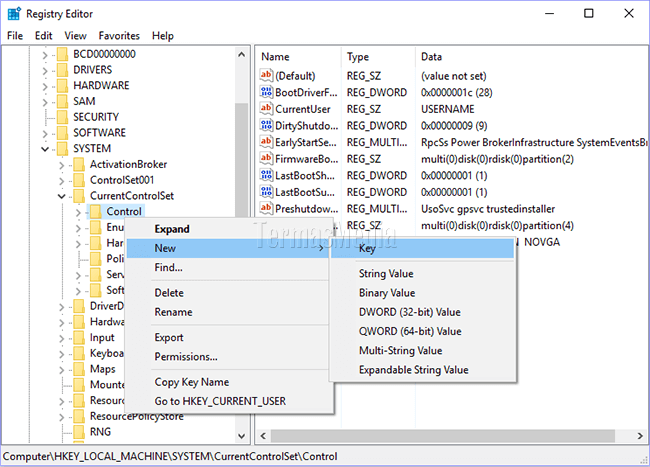
Task: Click the Registry Editor app icon in title bar
Action: 14,14
